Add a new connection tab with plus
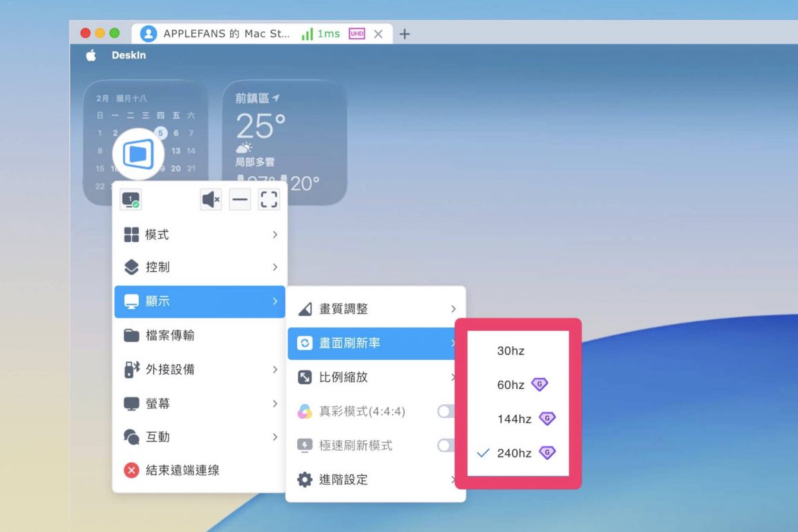798x532 pixels. coord(405,34)
